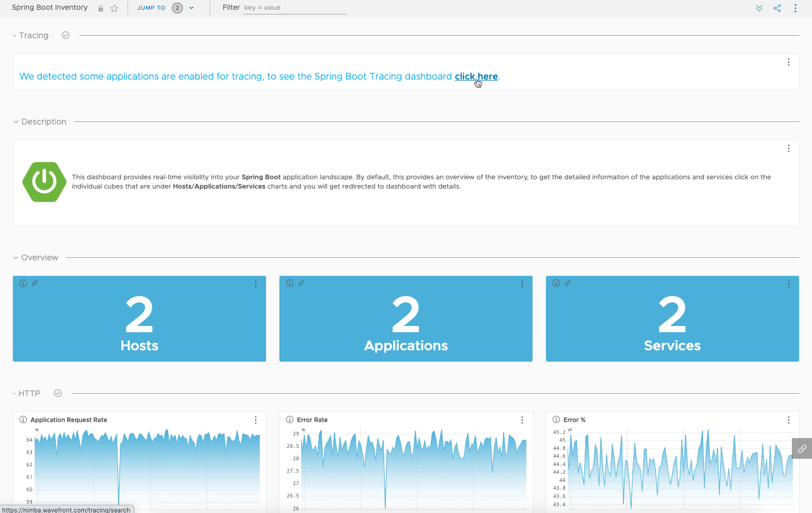The image size is (812, 513).
Task: Open the tracing notice panel options menu
Action: (788, 62)
